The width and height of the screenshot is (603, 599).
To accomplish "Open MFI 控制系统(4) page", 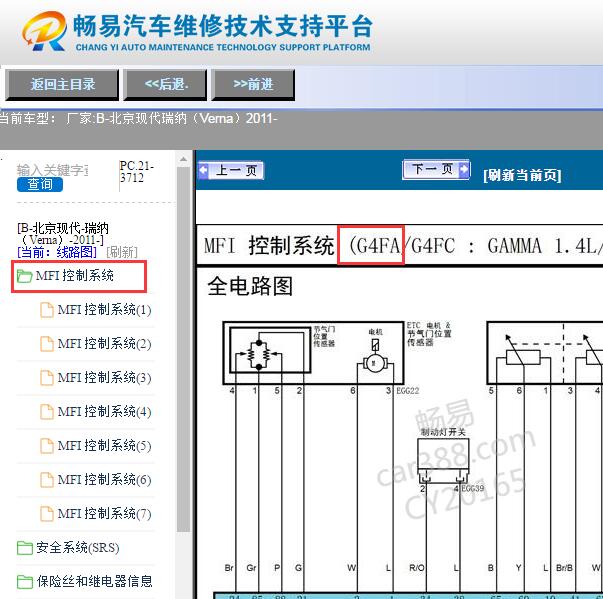I will tap(104, 412).
